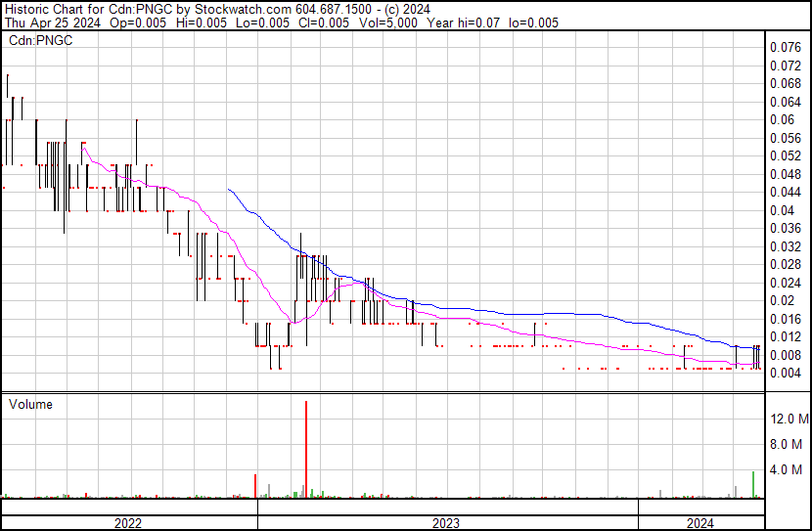Click the 12.0 M volume axis label
Screen dimensions: 812x531
(789, 419)
